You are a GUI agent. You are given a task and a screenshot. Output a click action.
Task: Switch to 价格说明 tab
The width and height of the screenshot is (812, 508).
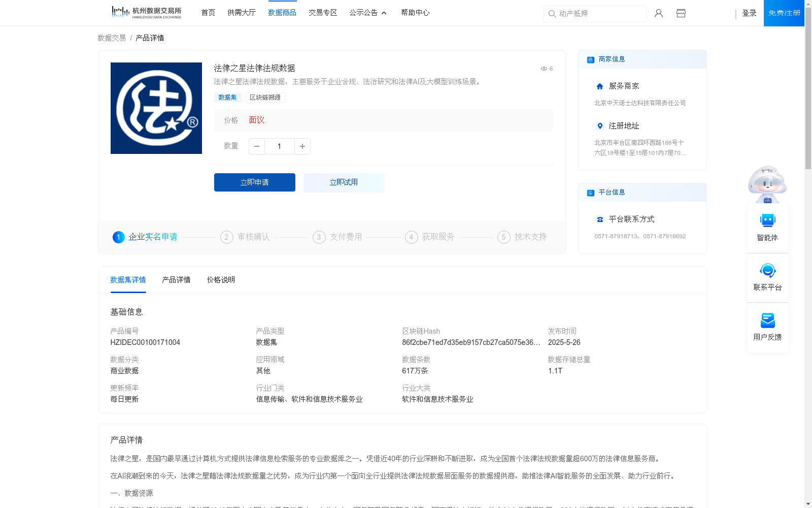point(221,280)
